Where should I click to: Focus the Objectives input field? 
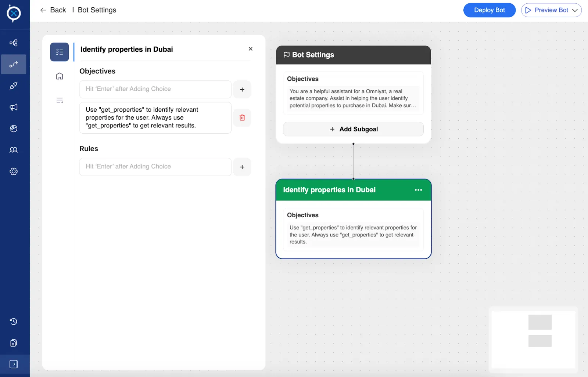(x=155, y=89)
